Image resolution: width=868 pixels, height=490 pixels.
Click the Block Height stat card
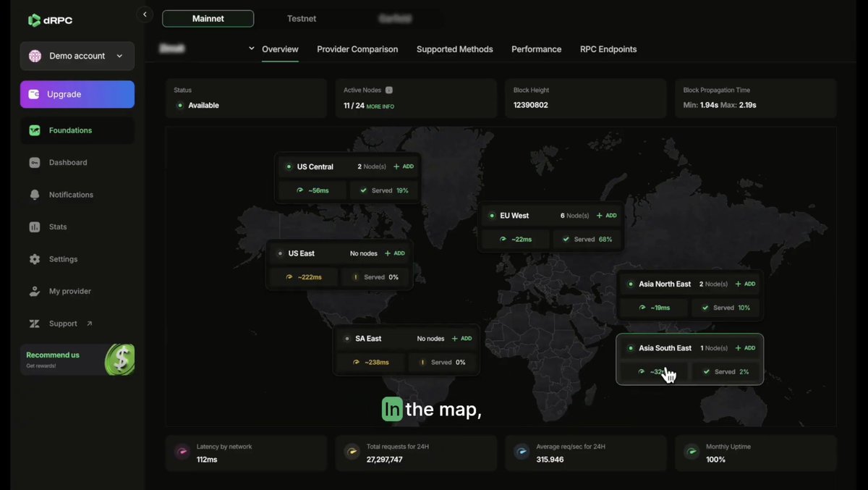pos(585,98)
